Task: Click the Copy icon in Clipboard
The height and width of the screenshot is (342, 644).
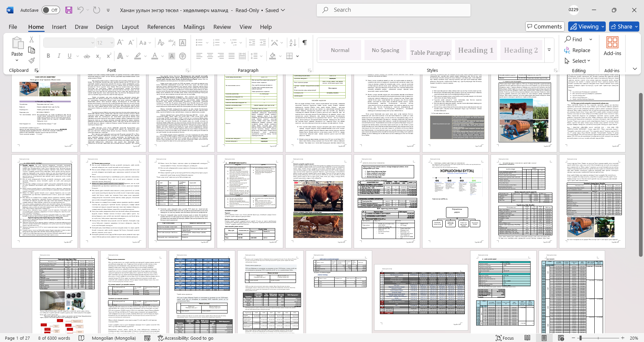Action: click(x=32, y=50)
